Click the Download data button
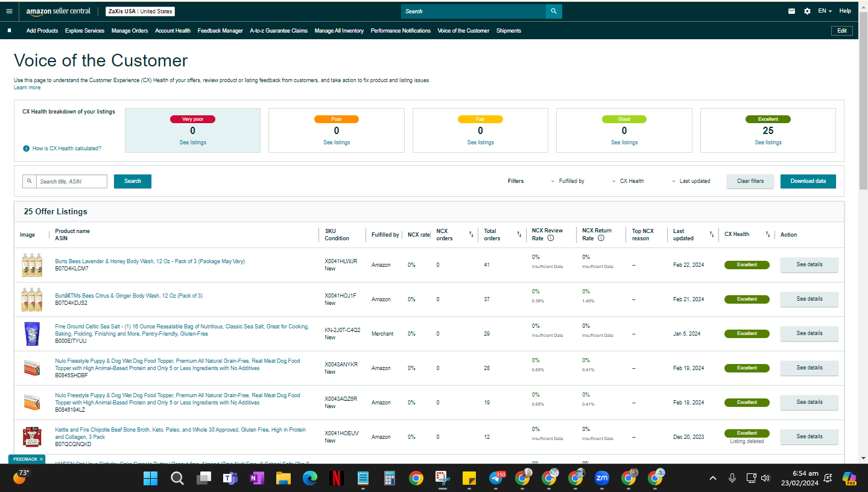 (x=808, y=181)
